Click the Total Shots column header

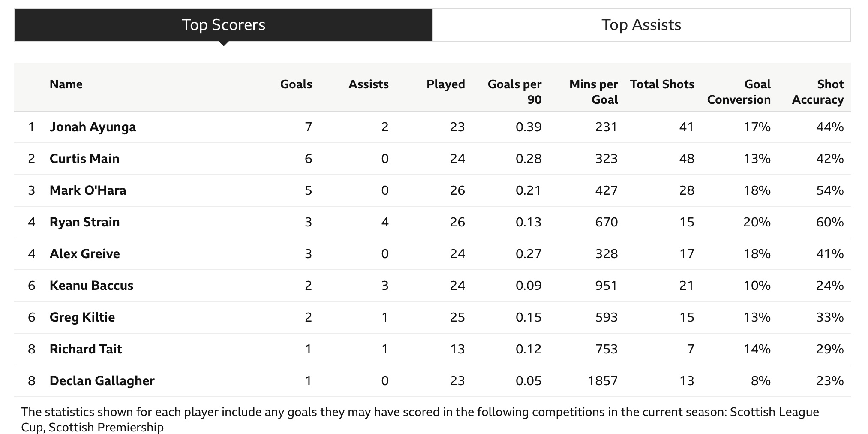tap(662, 84)
